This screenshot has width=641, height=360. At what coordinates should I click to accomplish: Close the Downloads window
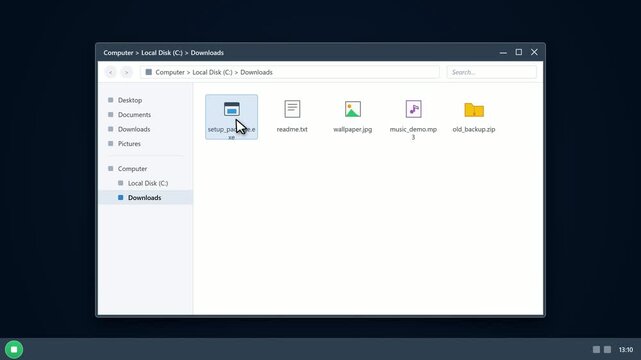[x=534, y=52]
